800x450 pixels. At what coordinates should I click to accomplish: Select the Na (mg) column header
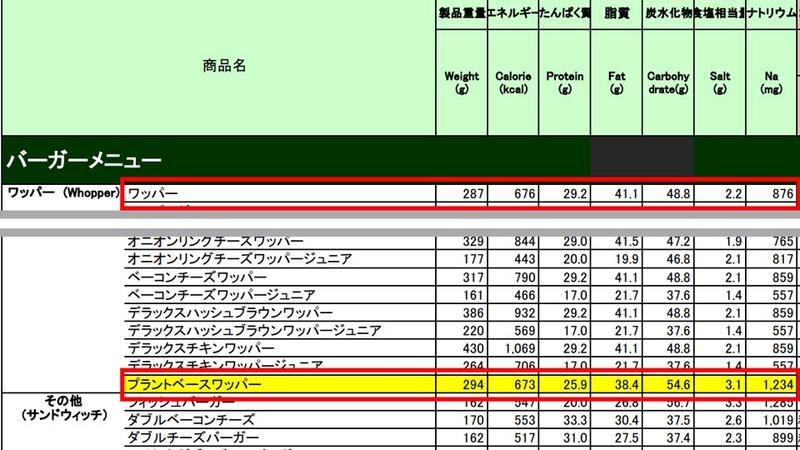pos(771,83)
